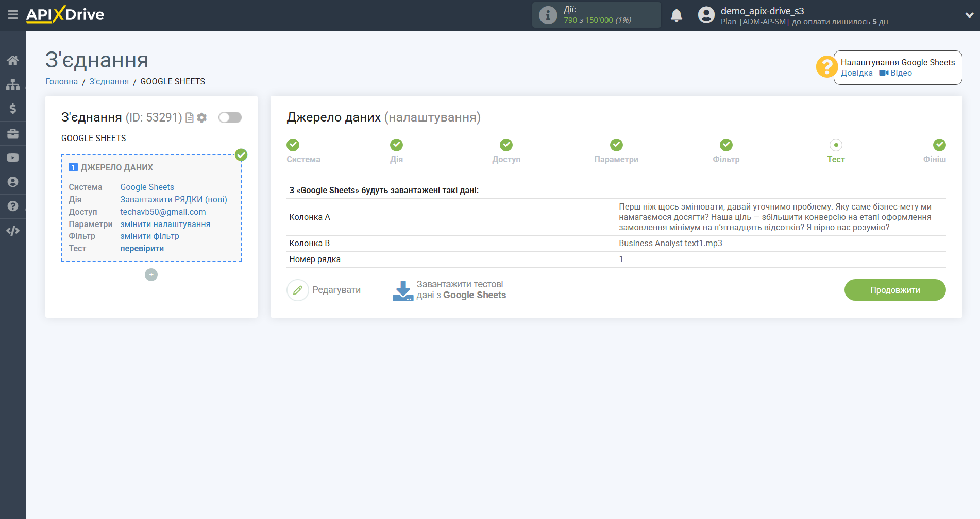Click the home icon in the sidebar

pos(13,60)
